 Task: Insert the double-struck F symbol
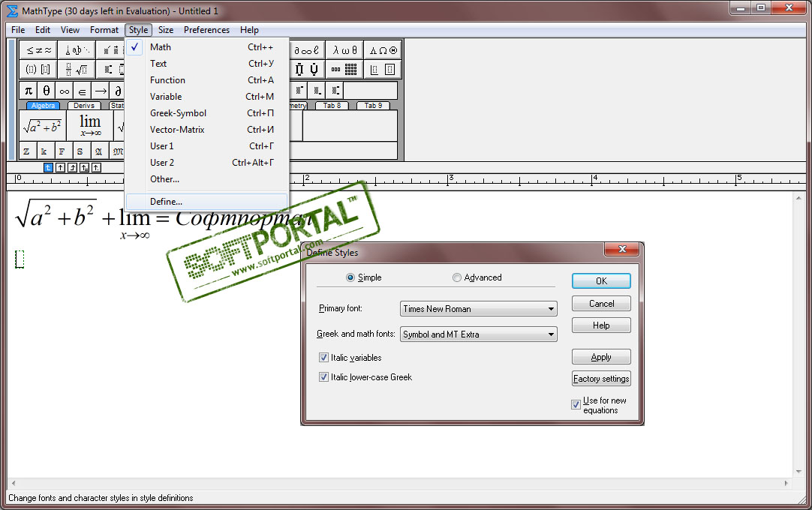pos(62,151)
